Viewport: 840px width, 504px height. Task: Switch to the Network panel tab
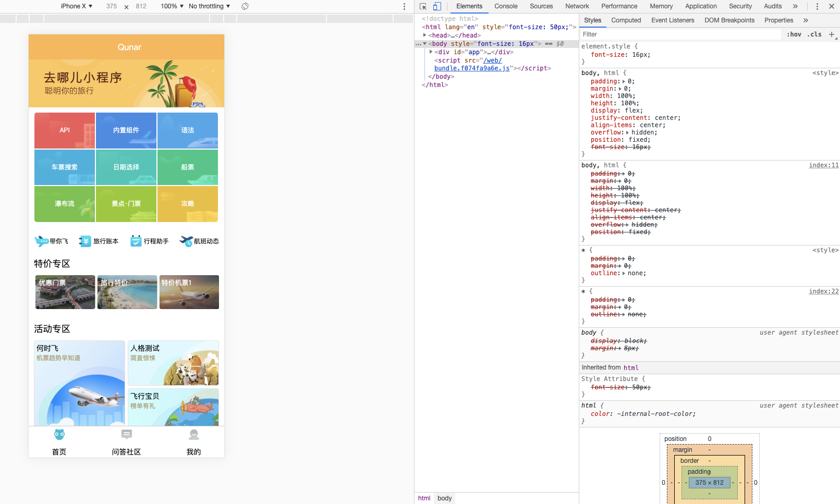click(577, 6)
